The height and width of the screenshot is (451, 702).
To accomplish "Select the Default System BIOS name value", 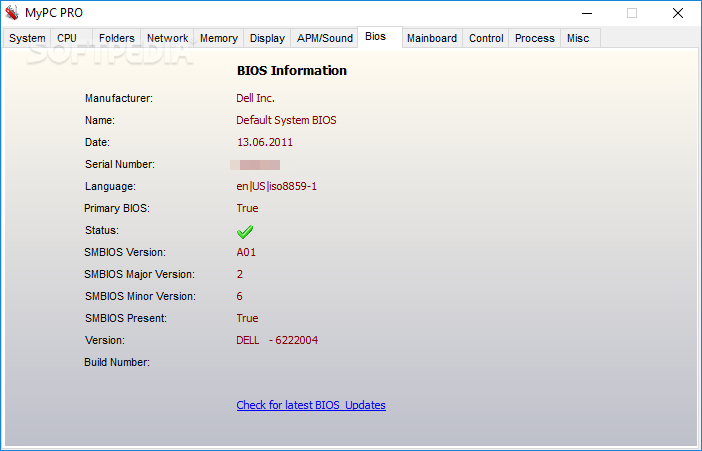I will pos(286,120).
